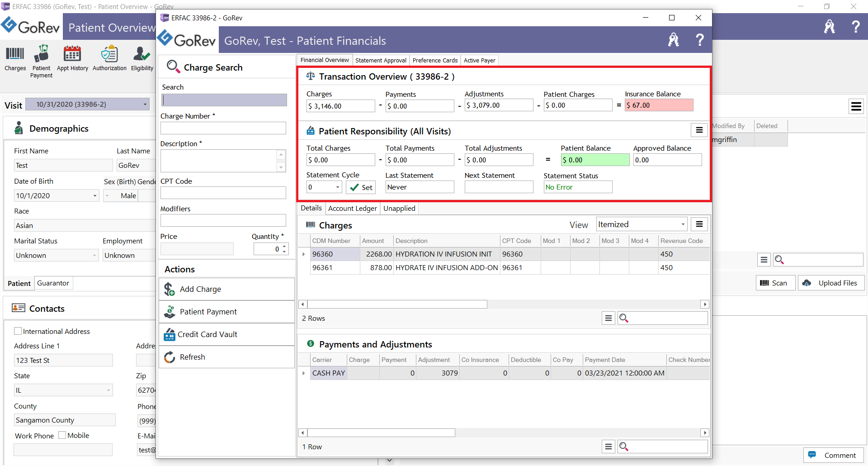This screenshot has width=868, height=466.
Task: Toggle the Mobile checkbox by Work Phone
Action: [62, 435]
